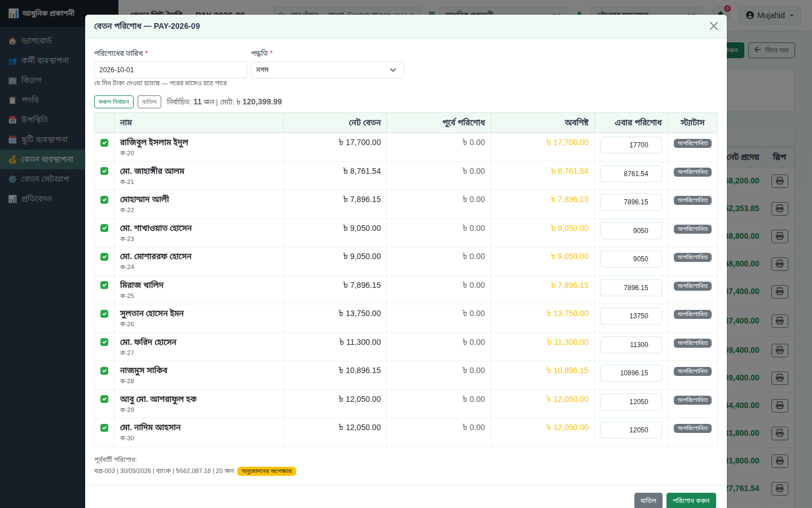Image resolution: width=812 pixels, height=508 pixels.
Task: Click the বেতন সেটআপ gear icon in sidebar
Action: pos(12,179)
